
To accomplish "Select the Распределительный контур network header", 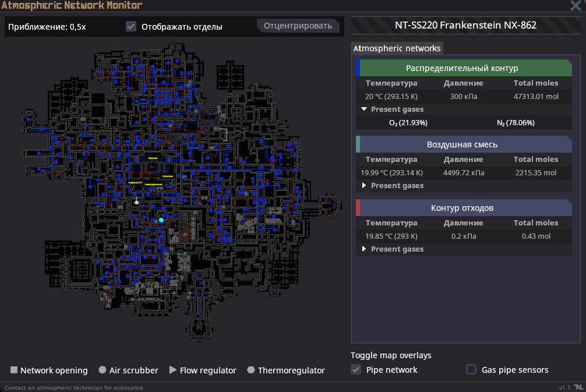I will (462, 68).
